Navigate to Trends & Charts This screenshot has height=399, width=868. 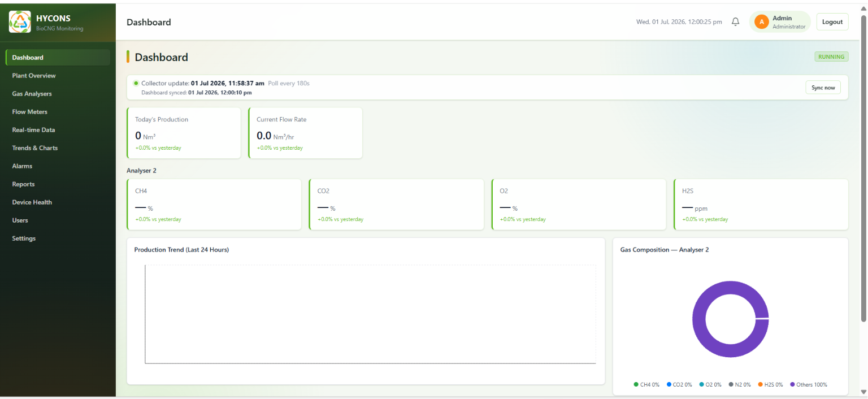point(58,148)
